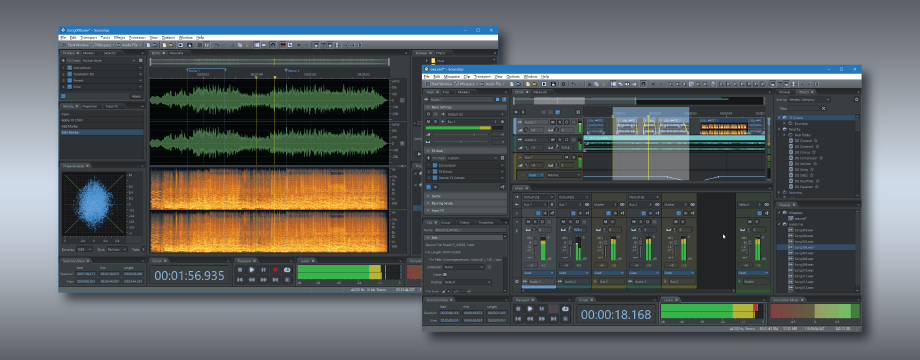Click Apply in back window FX Rack
920x360 pixels.
pos(136,96)
